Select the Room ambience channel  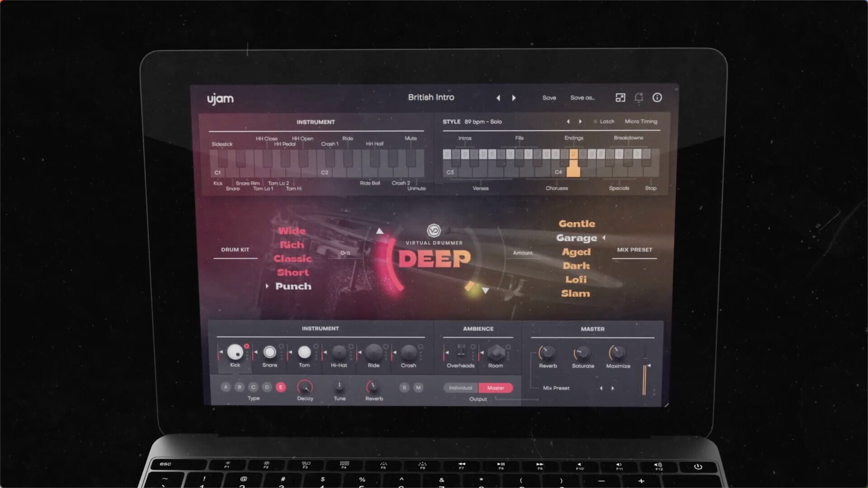495,352
